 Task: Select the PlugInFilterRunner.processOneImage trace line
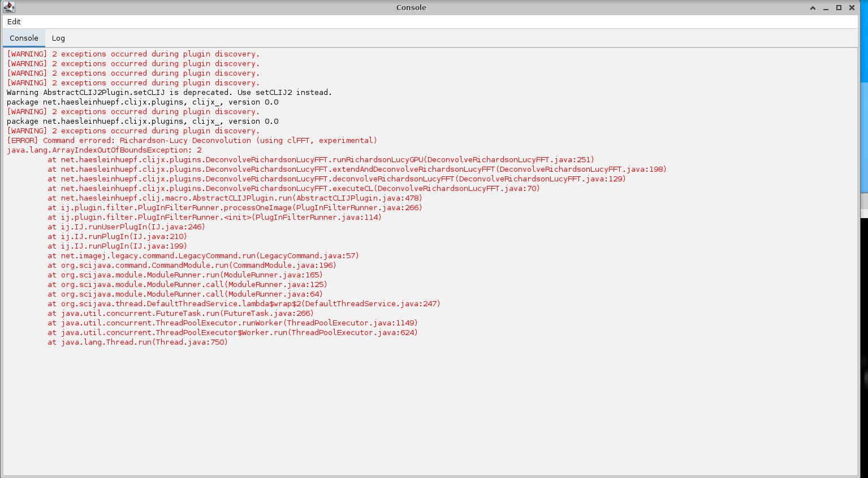[x=235, y=207]
